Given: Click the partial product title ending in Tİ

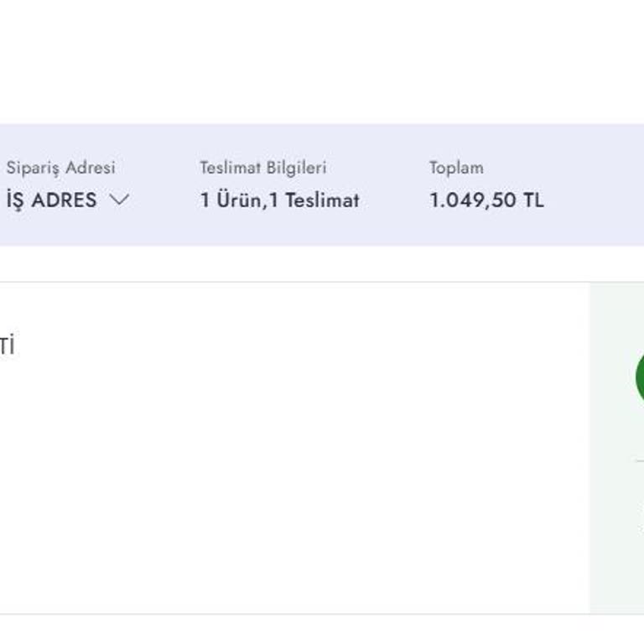Looking at the screenshot, I should 7,346.
